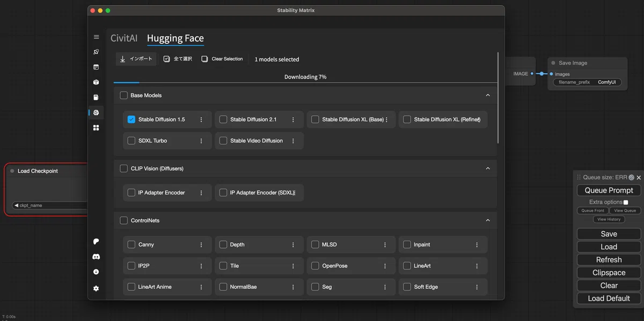Check the Stable Diffusion XL (Refiner) model
644x321 pixels.
point(407,120)
